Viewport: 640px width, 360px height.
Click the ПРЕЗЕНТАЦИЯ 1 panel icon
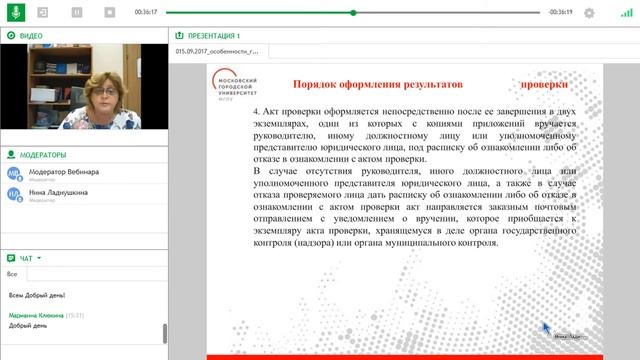click(x=179, y=36)
